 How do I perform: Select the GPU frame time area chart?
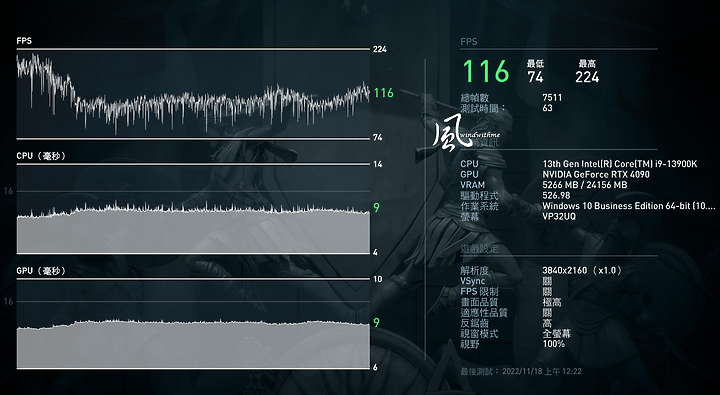[x=193, y=324]
